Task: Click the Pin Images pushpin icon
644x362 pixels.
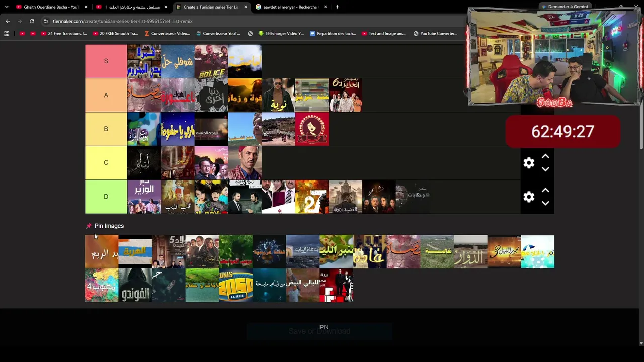Action: pos(89,226)
